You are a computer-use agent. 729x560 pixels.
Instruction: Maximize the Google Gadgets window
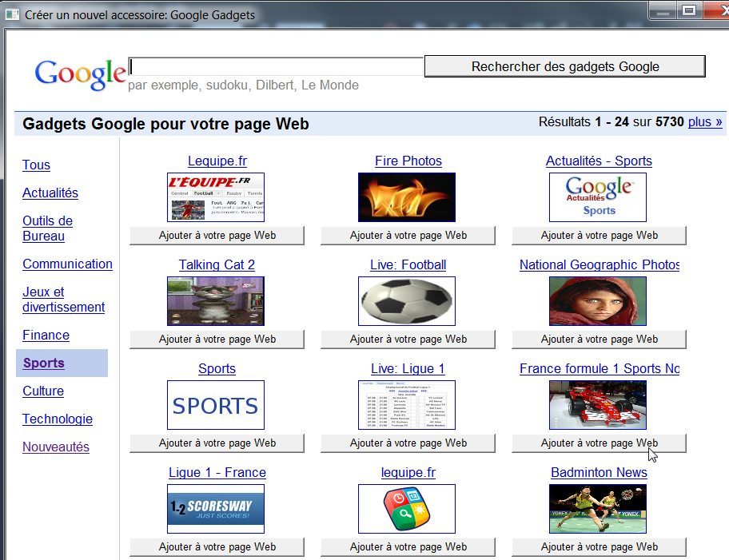(x=690, y=10)
